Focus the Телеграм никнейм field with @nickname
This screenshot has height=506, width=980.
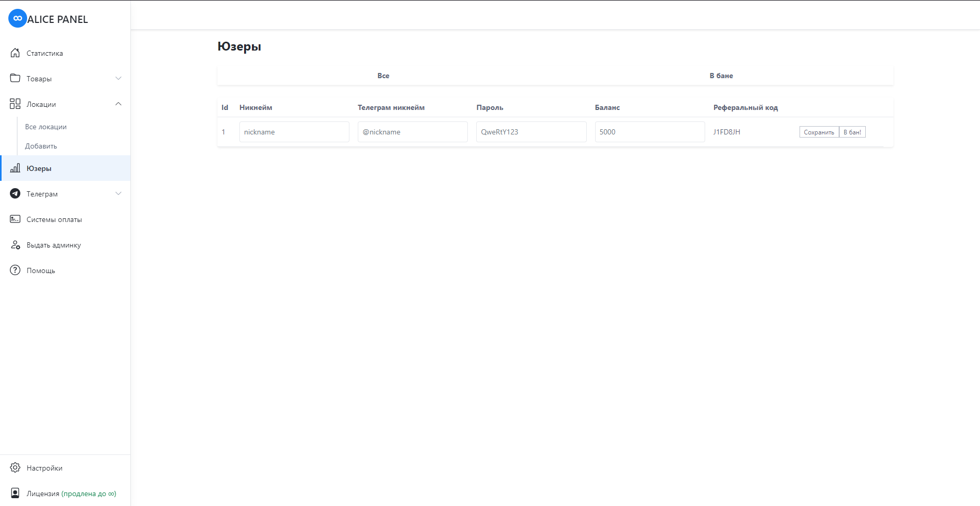pos(413,132)
